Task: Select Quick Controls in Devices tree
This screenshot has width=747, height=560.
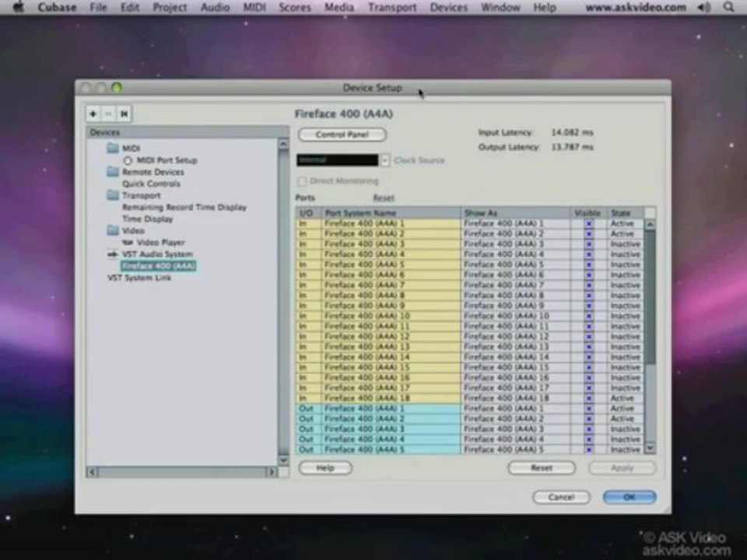Action: tap(151, 184)
